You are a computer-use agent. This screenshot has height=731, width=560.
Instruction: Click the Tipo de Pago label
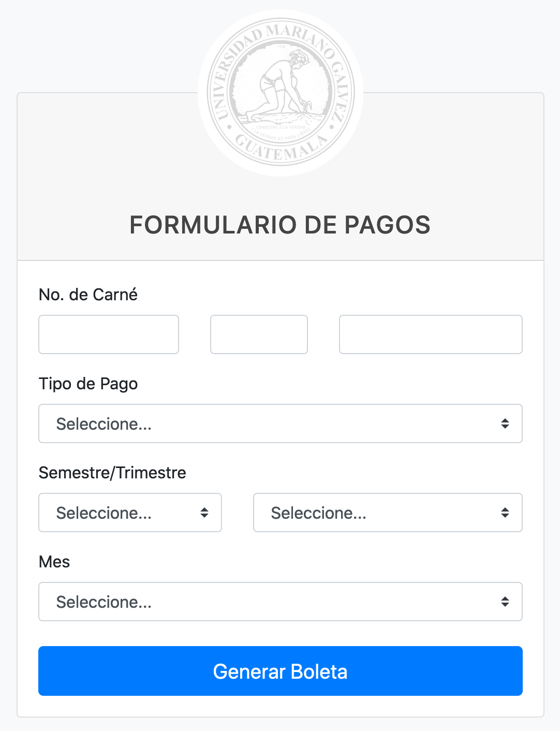tap(89, 384)
